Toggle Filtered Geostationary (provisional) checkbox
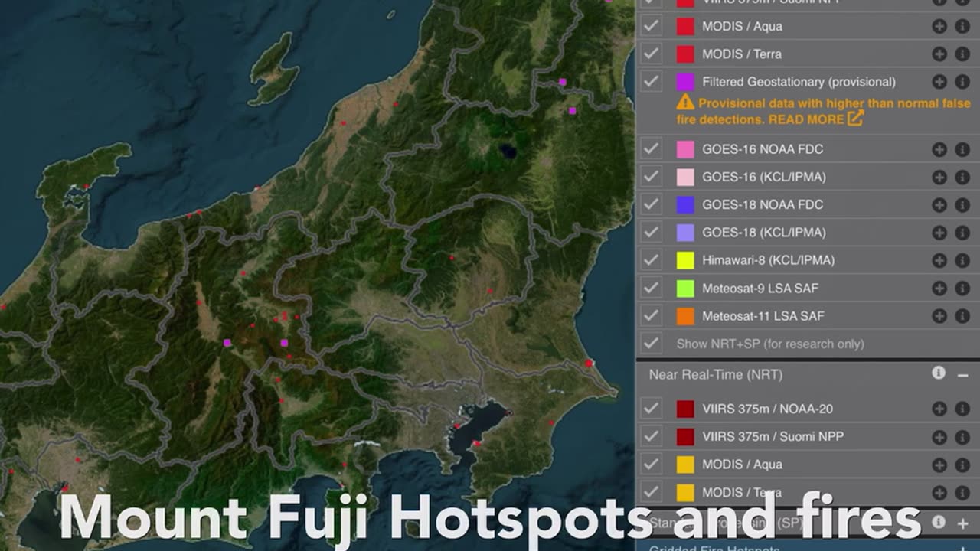Viewport: 980px width, 551px height. pos(651,82)
